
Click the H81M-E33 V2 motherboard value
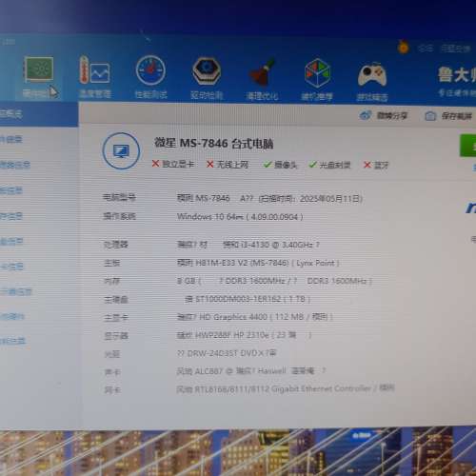click(258, 263)
